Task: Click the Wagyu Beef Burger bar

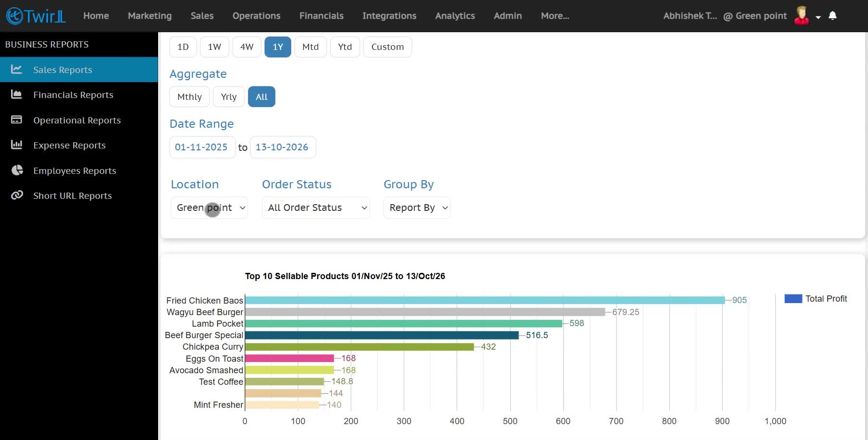Action: click(x=425, y=312)
